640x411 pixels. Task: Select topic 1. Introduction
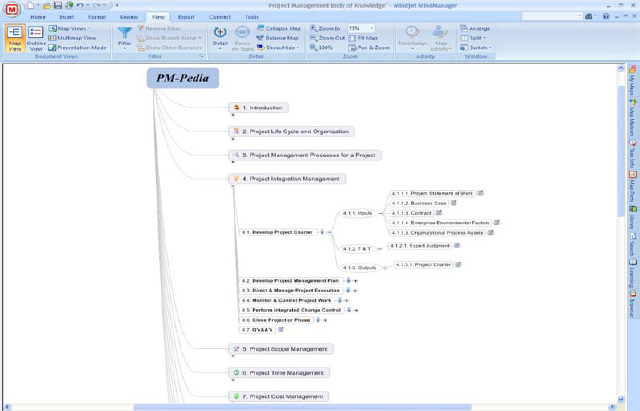pyautogui.click(x=258, y=108)
